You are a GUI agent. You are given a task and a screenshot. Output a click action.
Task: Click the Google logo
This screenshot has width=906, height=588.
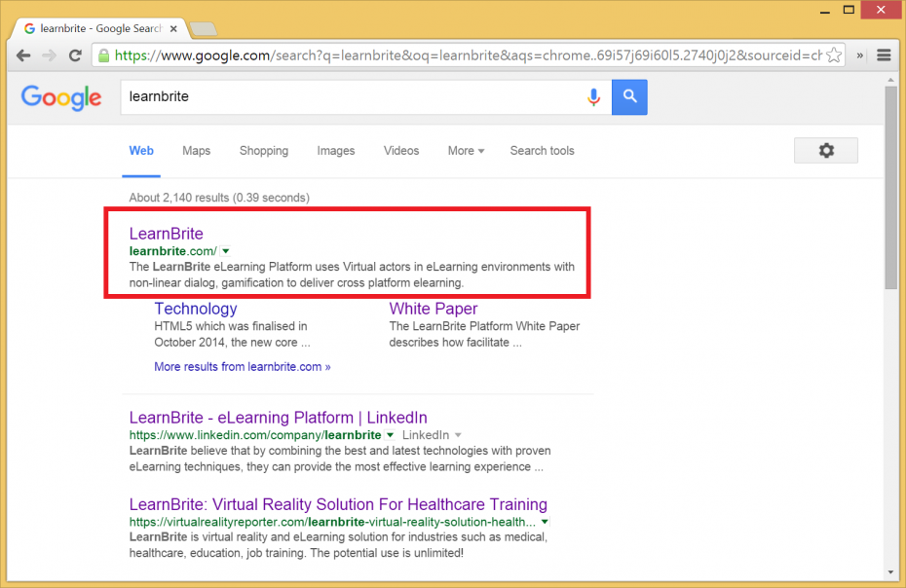(x=60, y=97)
